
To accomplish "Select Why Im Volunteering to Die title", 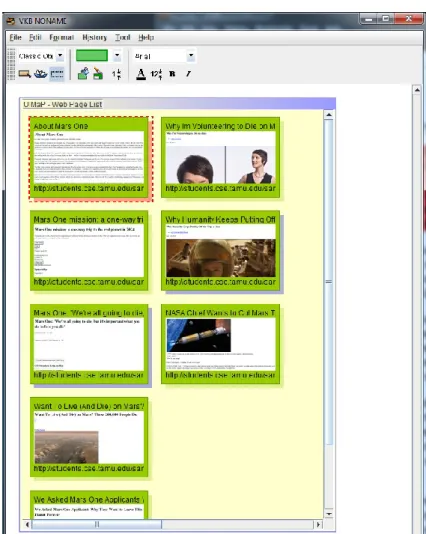I will click(x=220, y=126).
